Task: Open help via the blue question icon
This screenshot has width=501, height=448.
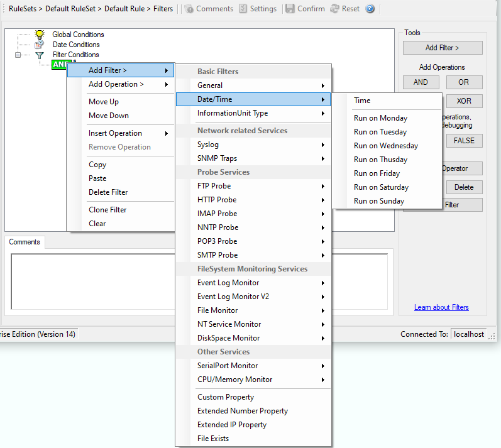Action: (x=370, y=9)
